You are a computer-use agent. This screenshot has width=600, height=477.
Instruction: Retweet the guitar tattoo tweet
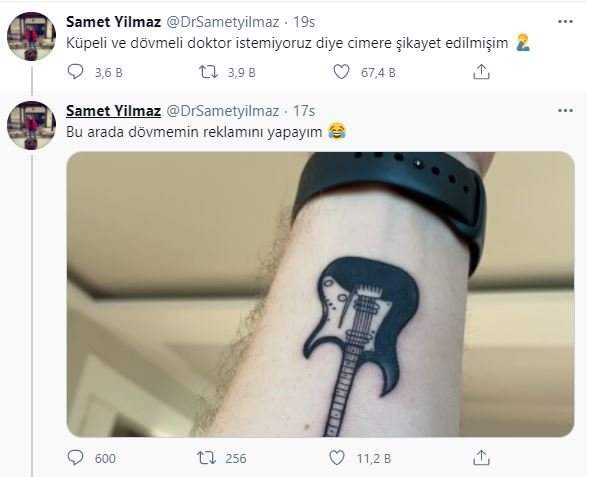pos(210,458)
